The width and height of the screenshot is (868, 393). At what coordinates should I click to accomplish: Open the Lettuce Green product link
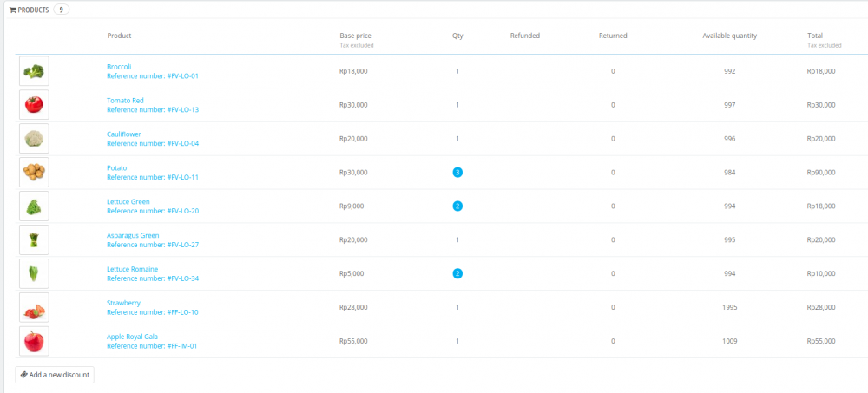coord(128,201)
